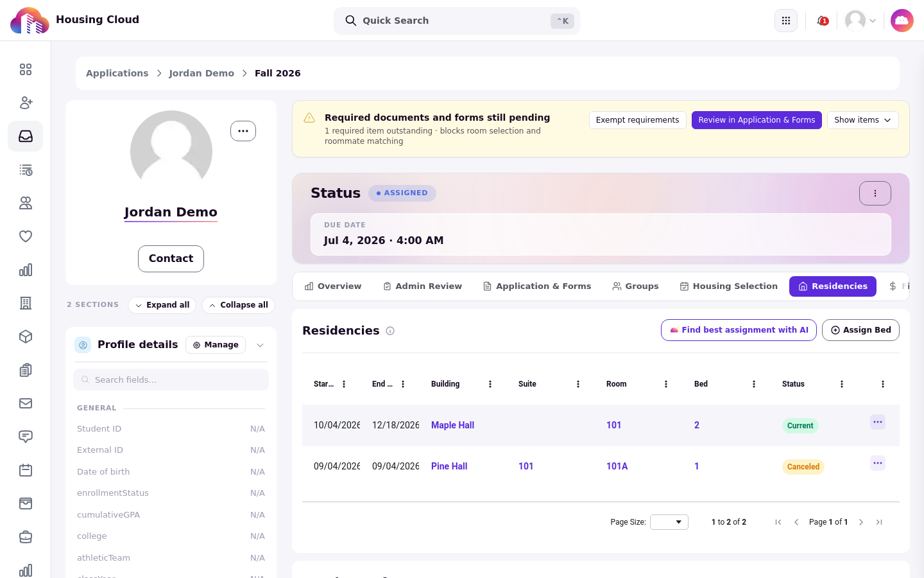Image resolution: width=924 pixels, height=578 pixels.
Task: Collapse the Profile details section chevron
Action: pos(261,346)
